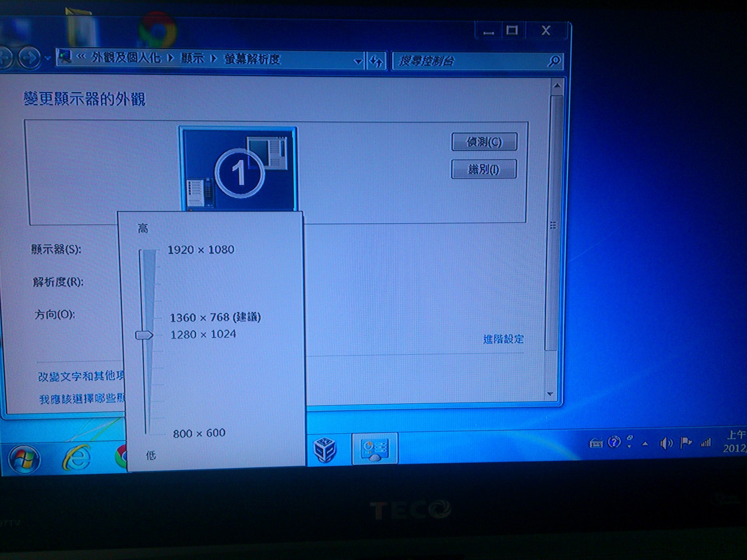The width and height of the screenshot is (747, 560).
Task: Open Internet Explorer from the taskbar
Action: (77, 457)
